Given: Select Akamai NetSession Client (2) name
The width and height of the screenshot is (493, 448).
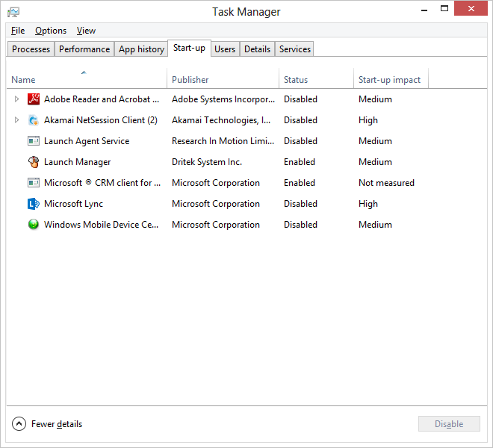Looking at the screenshot, I should pyautogui.click(x=101, y=120).
